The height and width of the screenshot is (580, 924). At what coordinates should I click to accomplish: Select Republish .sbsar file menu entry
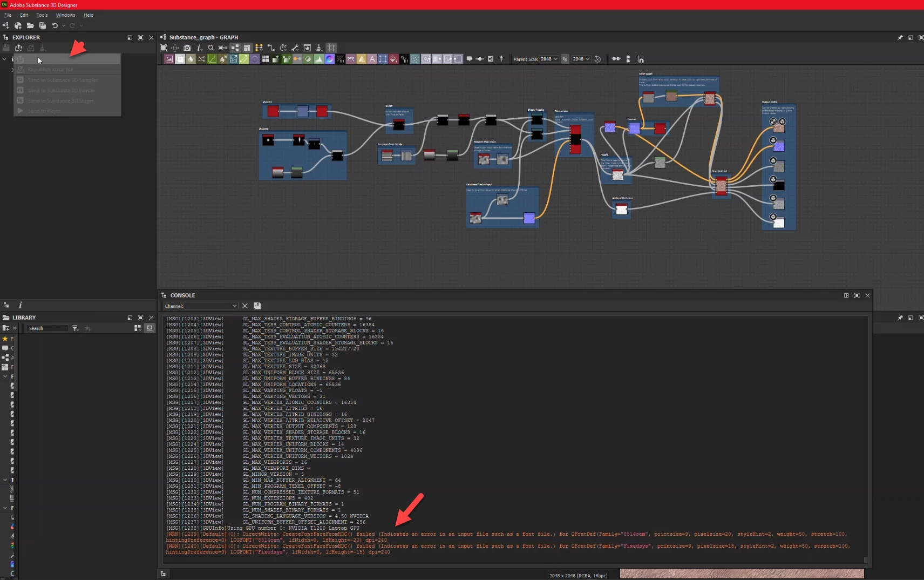coord(67,70)
